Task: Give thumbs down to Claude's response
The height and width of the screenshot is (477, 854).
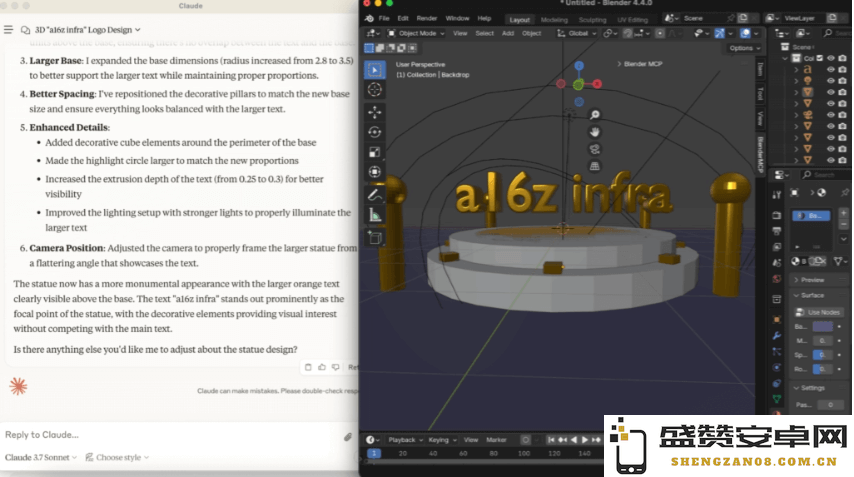Action: pyautogui.click(x=336, y=367)
